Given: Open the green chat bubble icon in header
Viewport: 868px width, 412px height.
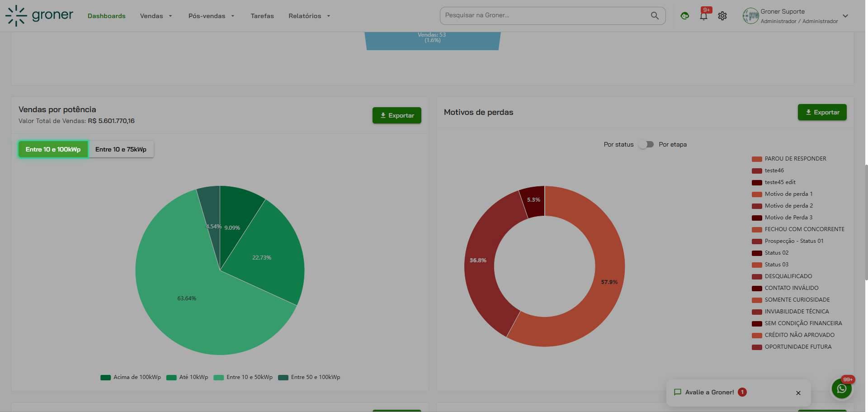Looking at the screenshot, I should (684, 16).
